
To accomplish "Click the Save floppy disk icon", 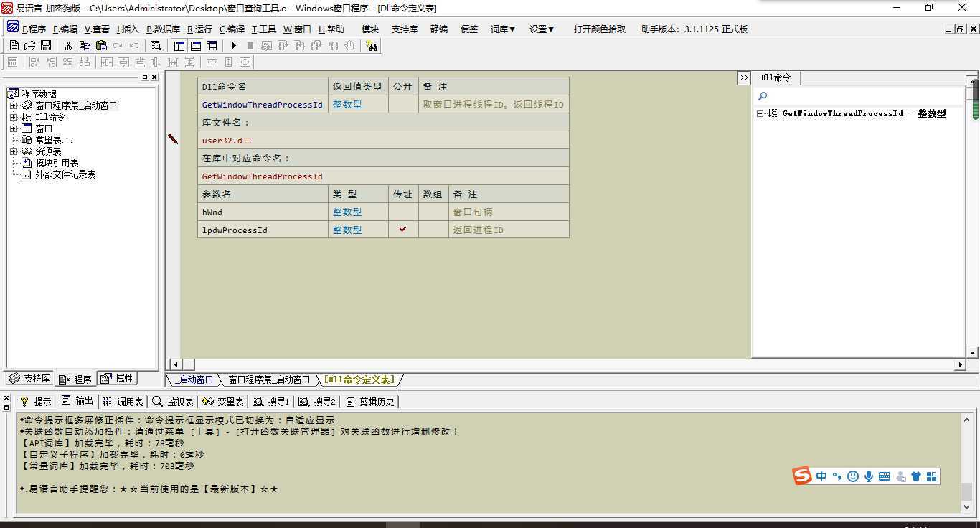I will coord(45,46).
